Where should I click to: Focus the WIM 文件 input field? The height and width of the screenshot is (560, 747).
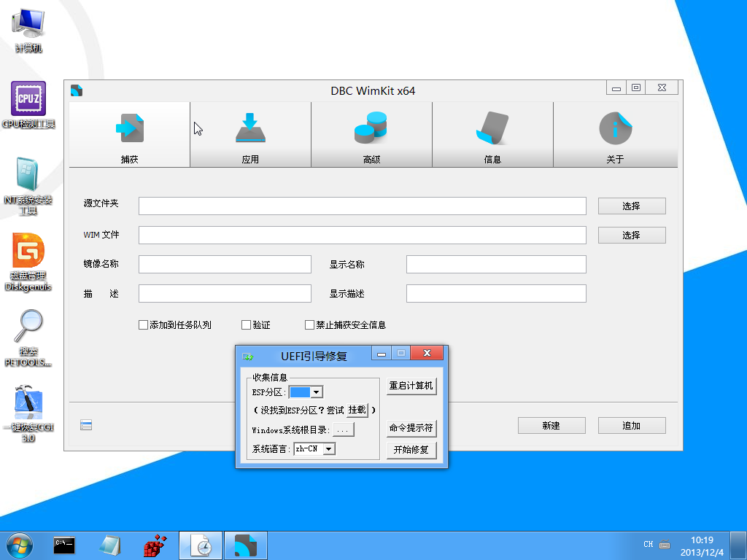(363, 236)
